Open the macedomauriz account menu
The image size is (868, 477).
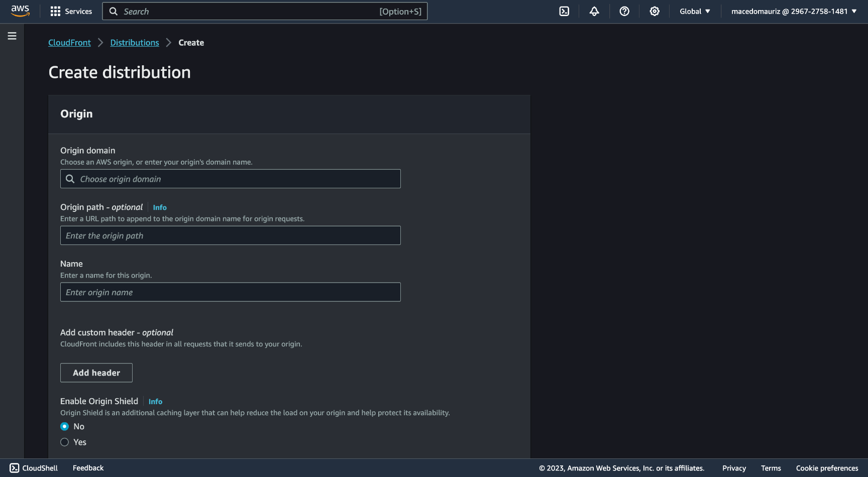tap(794, 11)
